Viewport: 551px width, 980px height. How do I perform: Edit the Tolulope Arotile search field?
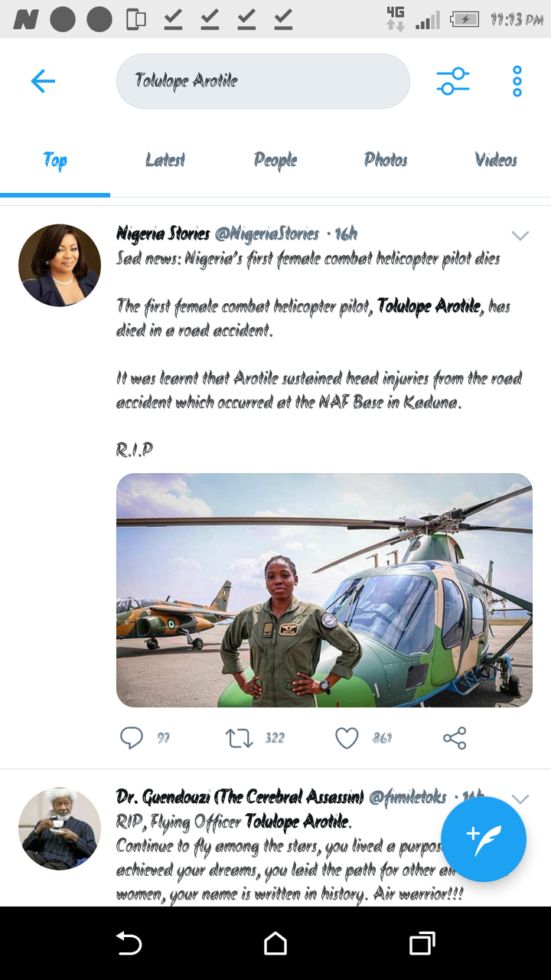tap(263, 81)
